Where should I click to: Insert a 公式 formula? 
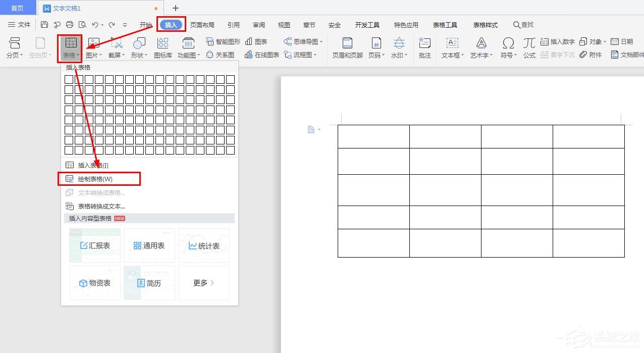529,48
